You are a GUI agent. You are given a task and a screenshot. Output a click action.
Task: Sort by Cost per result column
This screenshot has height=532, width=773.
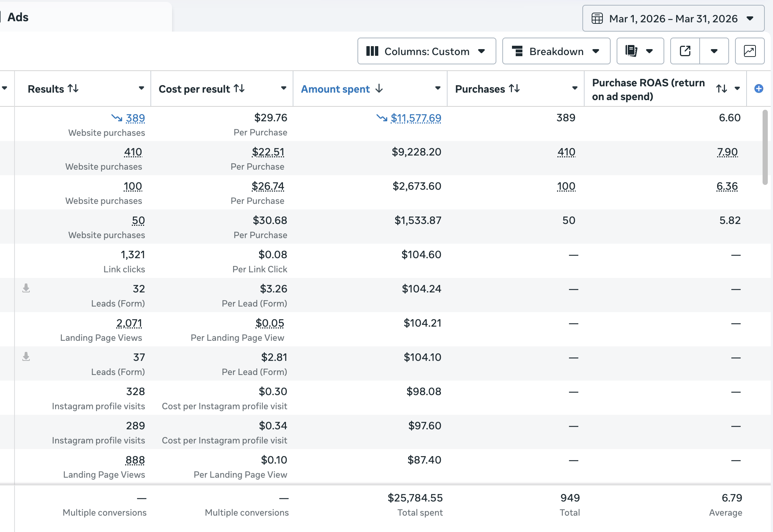pyautogui.click(x=201, y=89)
